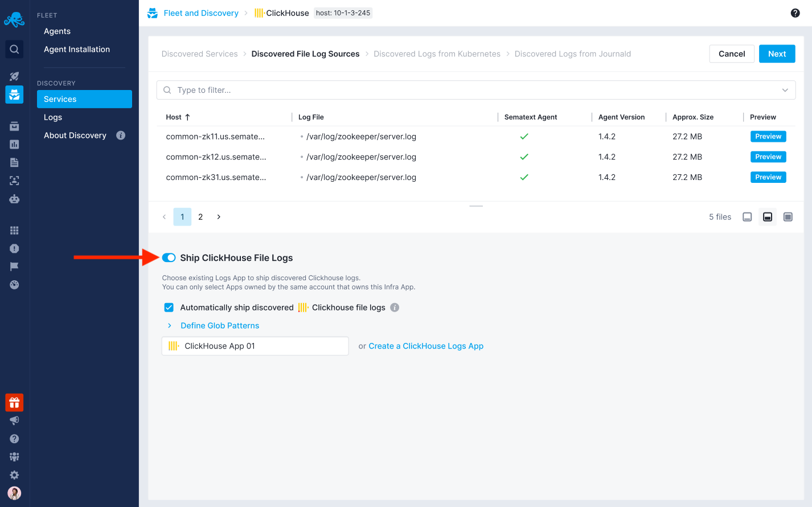The image size is (812, 507).
Task: Open the sidebar help question icon
Action: [x=14, y=439]
